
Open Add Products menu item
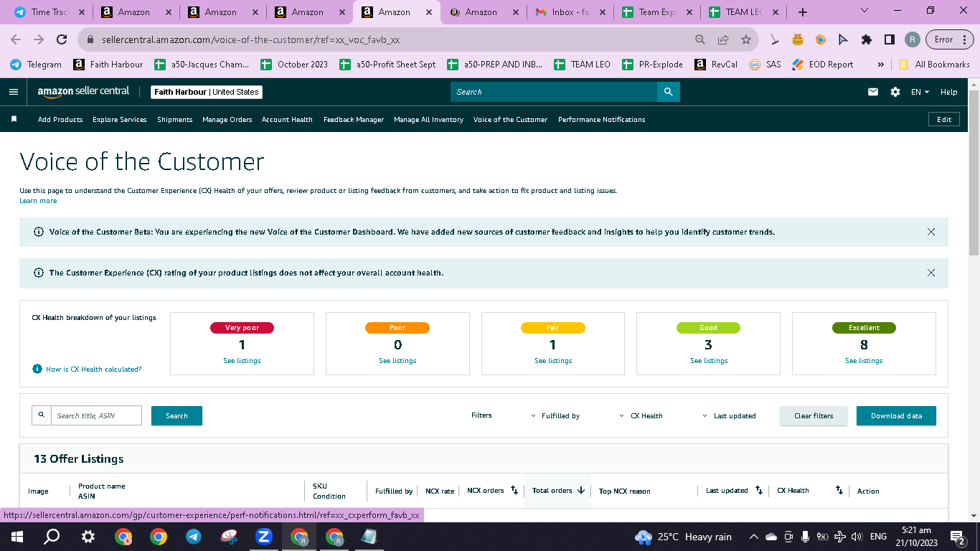(x=60, y=120)
